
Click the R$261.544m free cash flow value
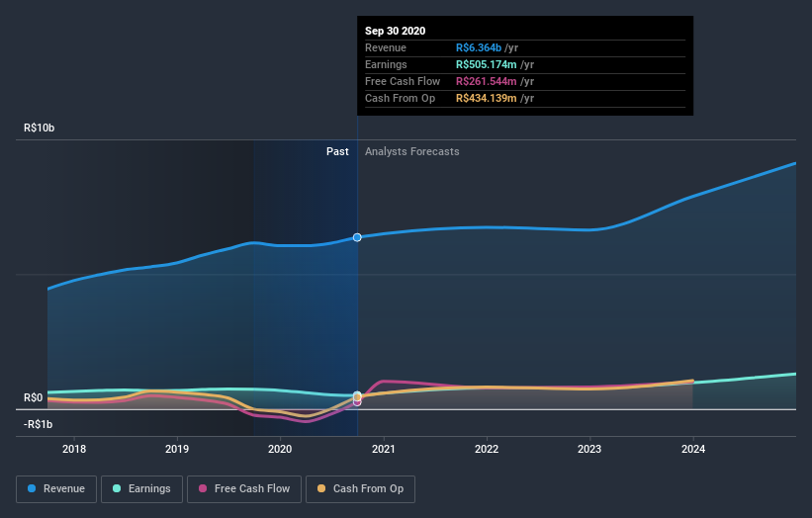pos(487,81)
